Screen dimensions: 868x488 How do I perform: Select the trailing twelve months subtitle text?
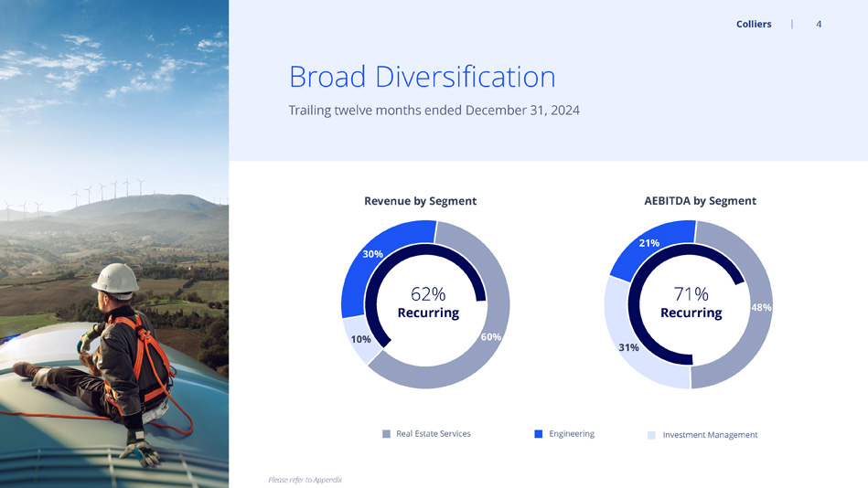434,111
